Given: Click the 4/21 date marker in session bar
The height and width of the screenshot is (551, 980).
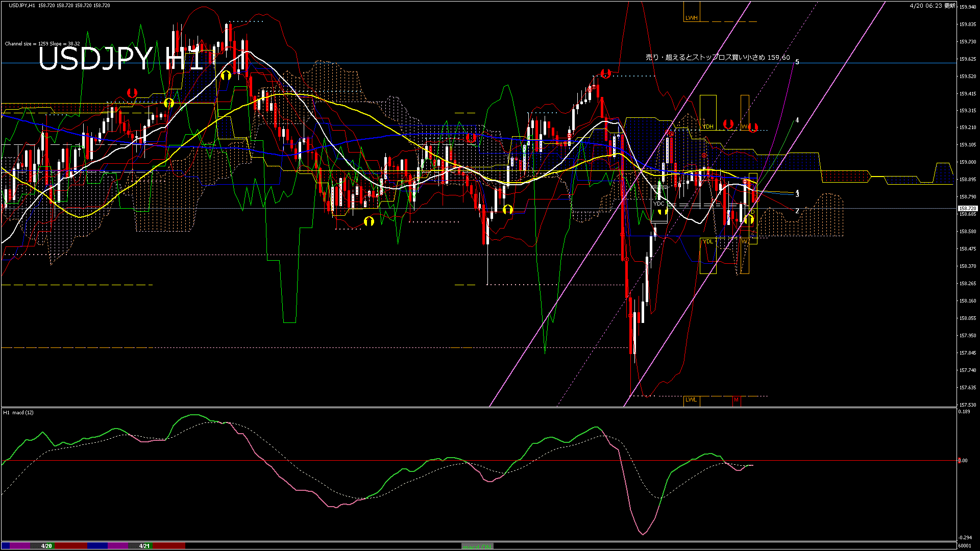Looking at the screenshot, I should click(144, 546).
